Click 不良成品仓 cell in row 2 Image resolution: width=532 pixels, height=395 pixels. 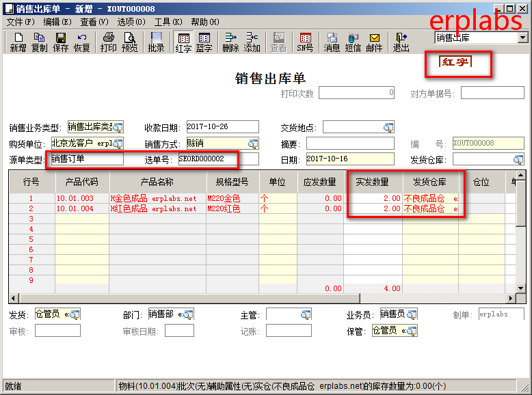[x=431, y=208]
